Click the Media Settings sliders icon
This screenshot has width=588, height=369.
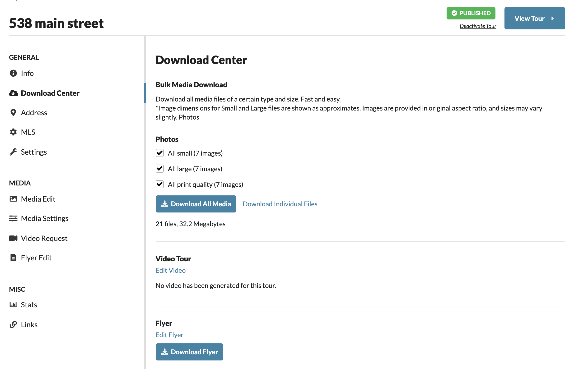[x=13, y=218]
